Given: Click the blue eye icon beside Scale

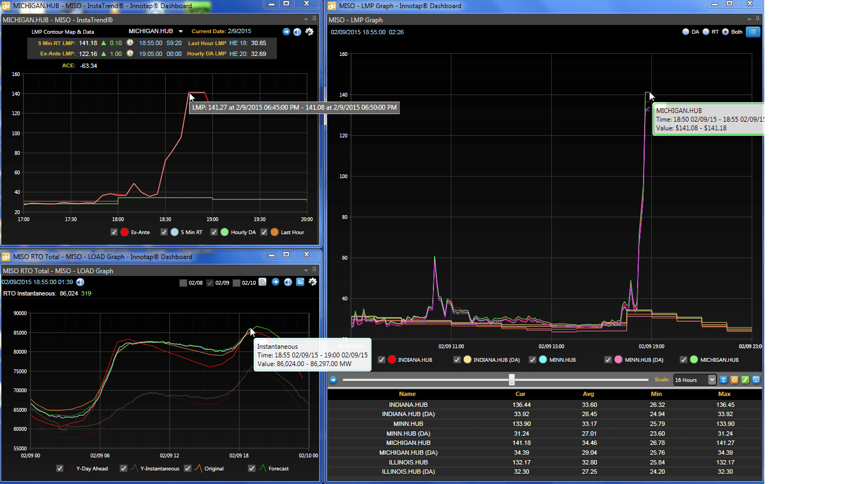Looking at the screenshot, I should point(724,380).
